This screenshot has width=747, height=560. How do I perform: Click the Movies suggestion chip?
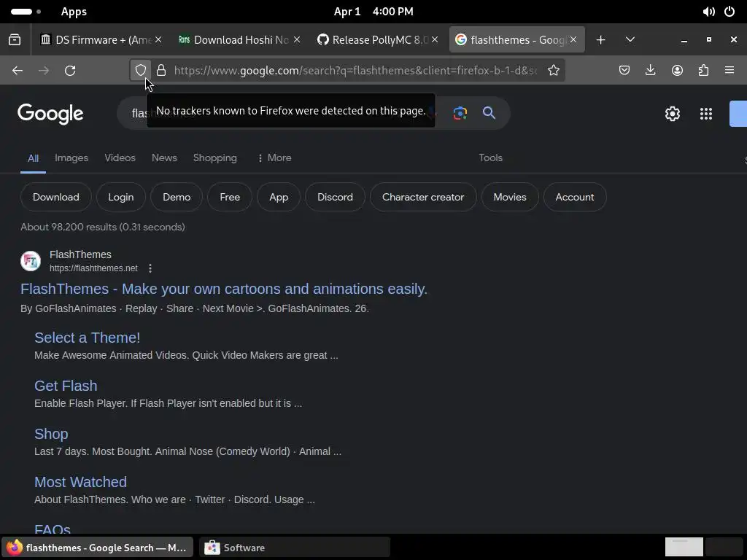coord(510,197)
